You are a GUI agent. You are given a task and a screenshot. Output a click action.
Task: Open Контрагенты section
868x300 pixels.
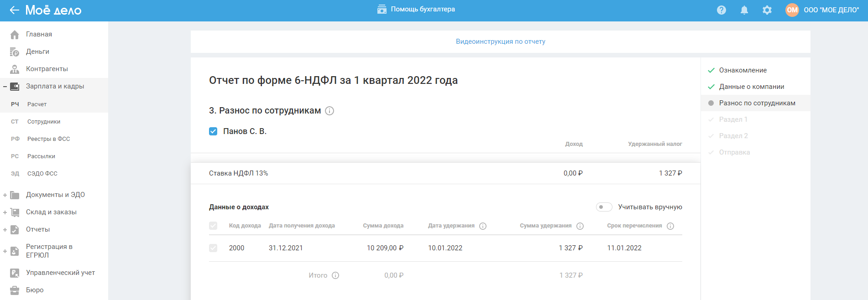pos(47,69)
